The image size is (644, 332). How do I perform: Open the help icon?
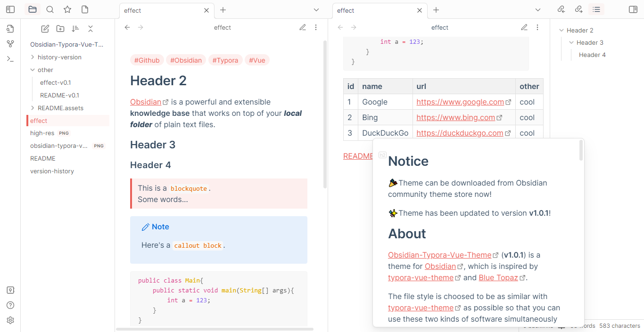click(10, 305)
